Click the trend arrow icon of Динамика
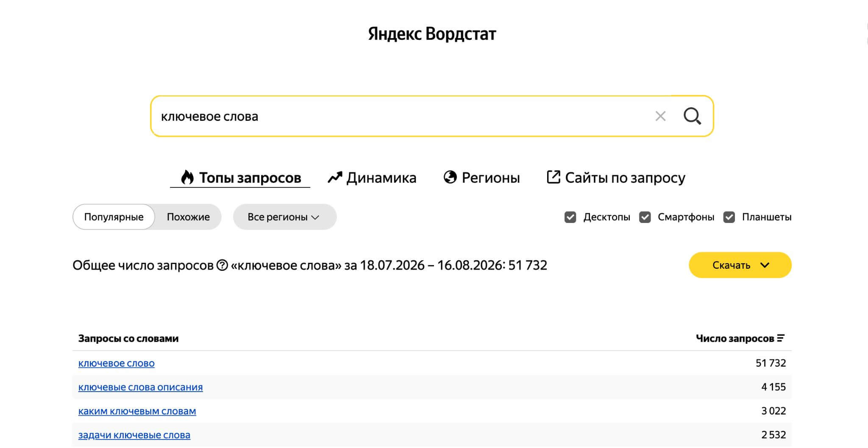This screenshot has width=868, height=448. point(335,178)
